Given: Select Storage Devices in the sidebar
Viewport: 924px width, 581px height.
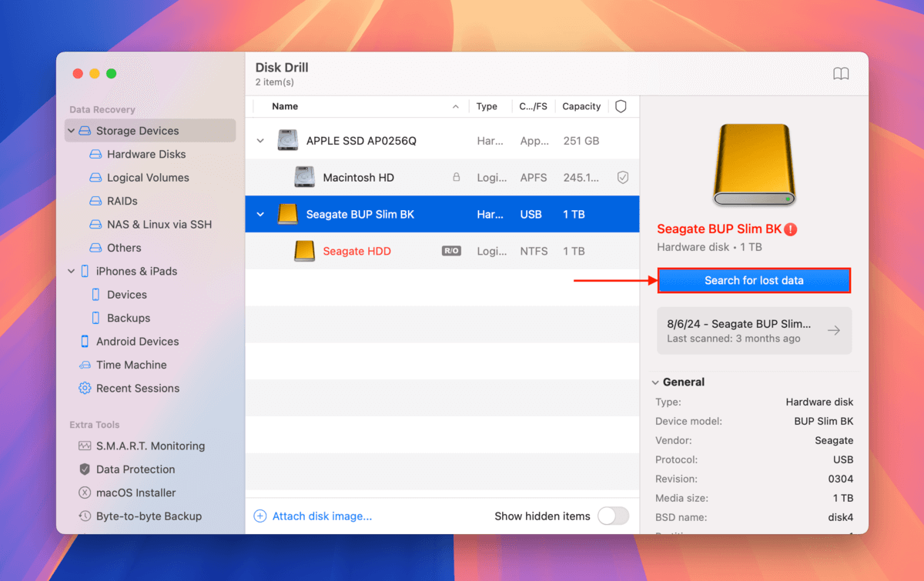Looking at the screenshot, I should pos(150,131).
